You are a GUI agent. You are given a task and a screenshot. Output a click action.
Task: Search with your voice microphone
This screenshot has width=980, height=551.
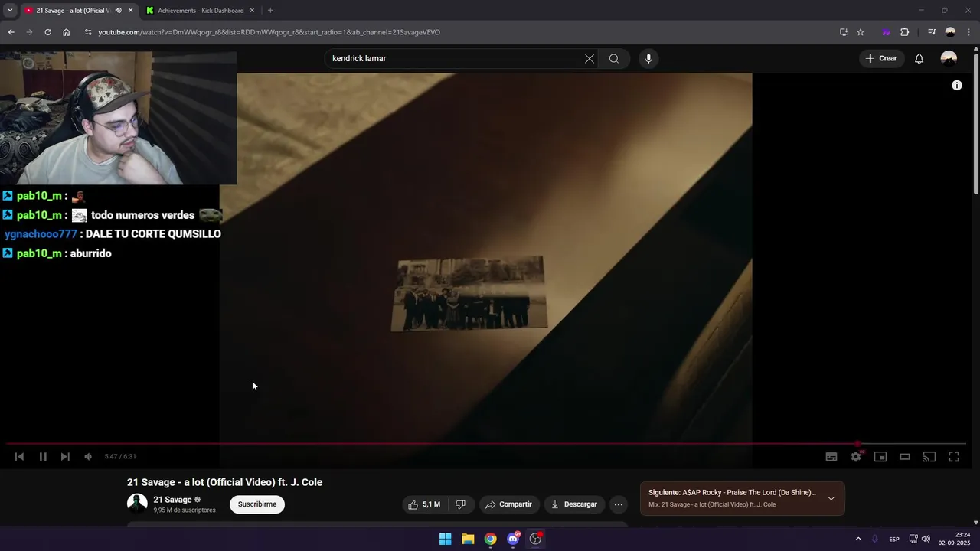tap(648, 59)
